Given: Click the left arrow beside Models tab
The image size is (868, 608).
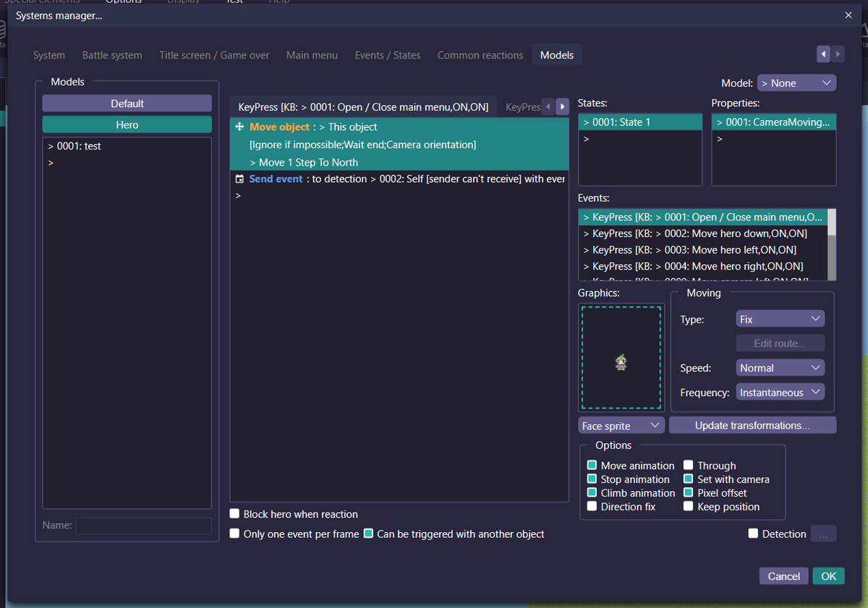Looking at the screenshot, I should 823,54.
